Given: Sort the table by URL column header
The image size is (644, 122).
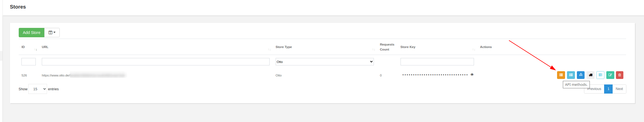Looking at the screenshot, I should pyautogui.click(x=45, y=47).
